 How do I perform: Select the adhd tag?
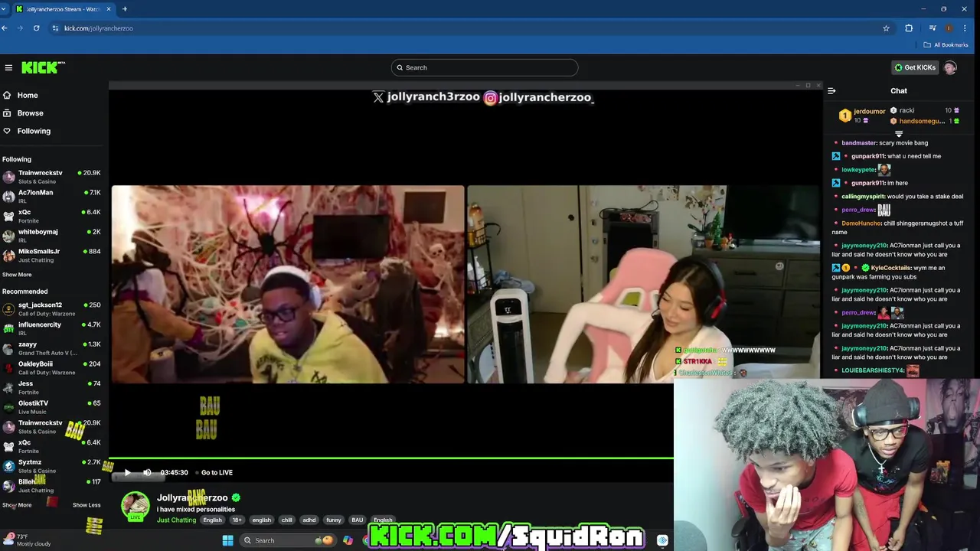[309, 520]
